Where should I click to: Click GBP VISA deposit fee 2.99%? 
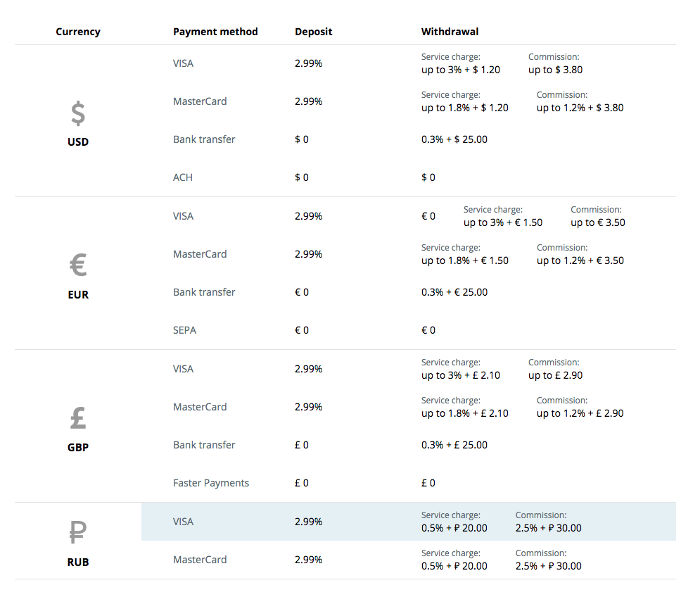tap(308, 369)
